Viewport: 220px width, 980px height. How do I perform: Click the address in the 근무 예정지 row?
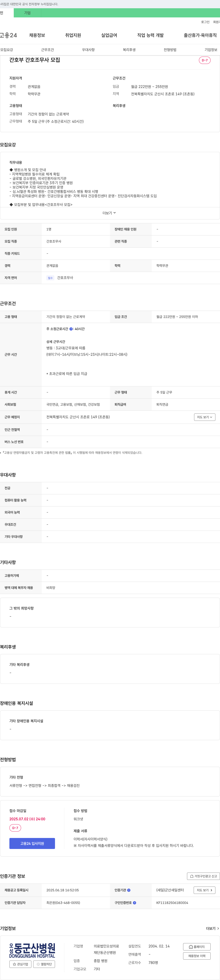(78, 417)
